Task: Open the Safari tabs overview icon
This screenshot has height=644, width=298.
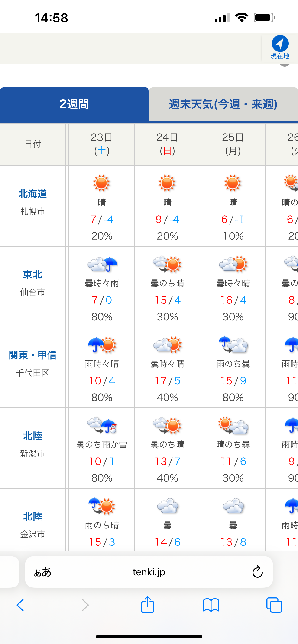Action: click(x=274, y=605)
